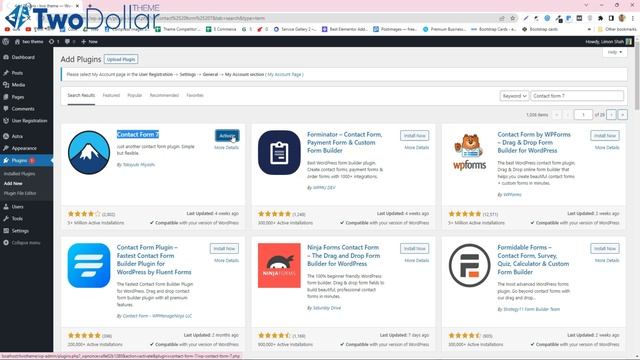Image resolution: width=640 pixels, height=360 pixels.
Task: Click the plugin search input field
Action: (x=577, y=96)
